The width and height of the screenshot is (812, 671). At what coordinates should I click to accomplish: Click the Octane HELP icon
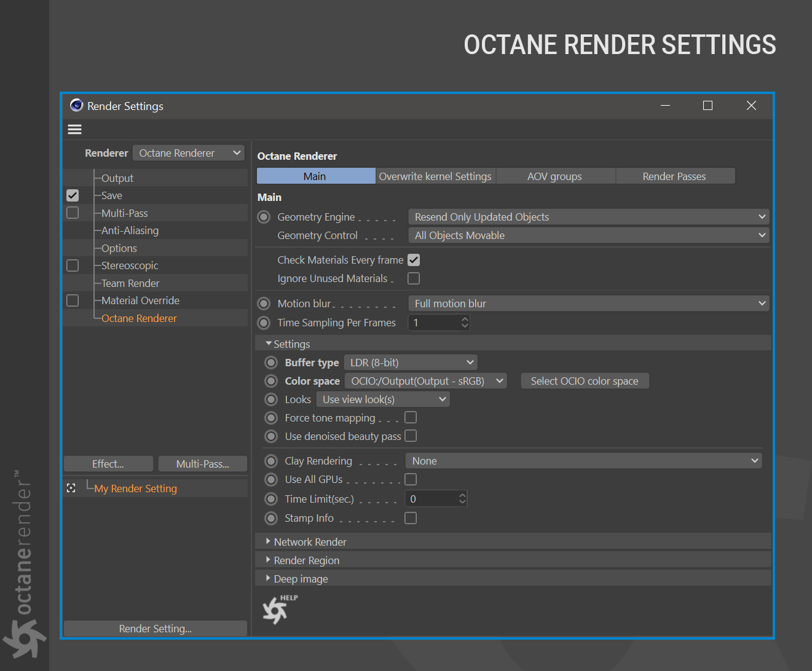(280, 609)
